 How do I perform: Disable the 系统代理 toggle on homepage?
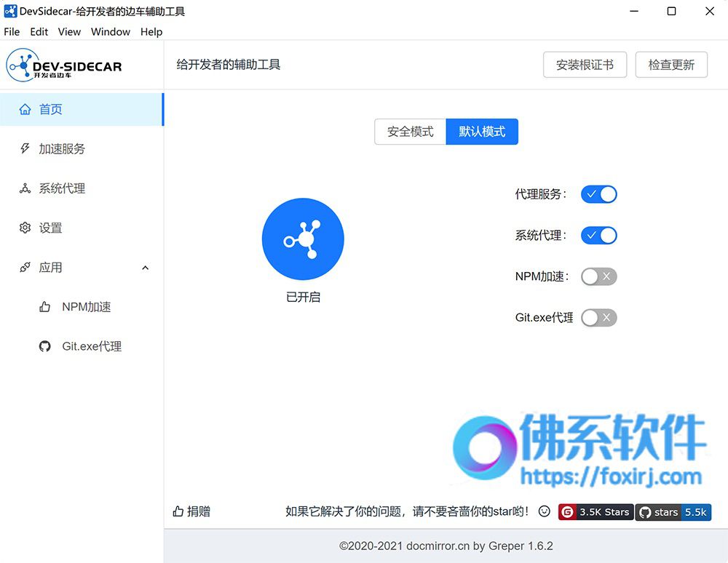(x=599, y=236)
